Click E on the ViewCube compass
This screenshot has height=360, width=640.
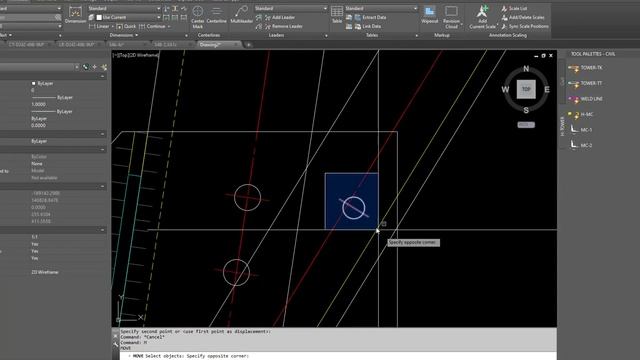tap(547, 89)
